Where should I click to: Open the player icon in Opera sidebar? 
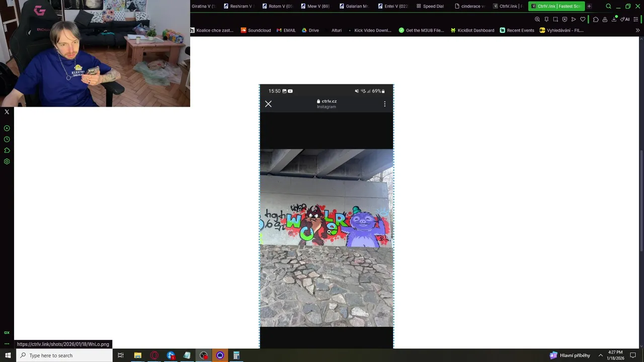[7, 128]
